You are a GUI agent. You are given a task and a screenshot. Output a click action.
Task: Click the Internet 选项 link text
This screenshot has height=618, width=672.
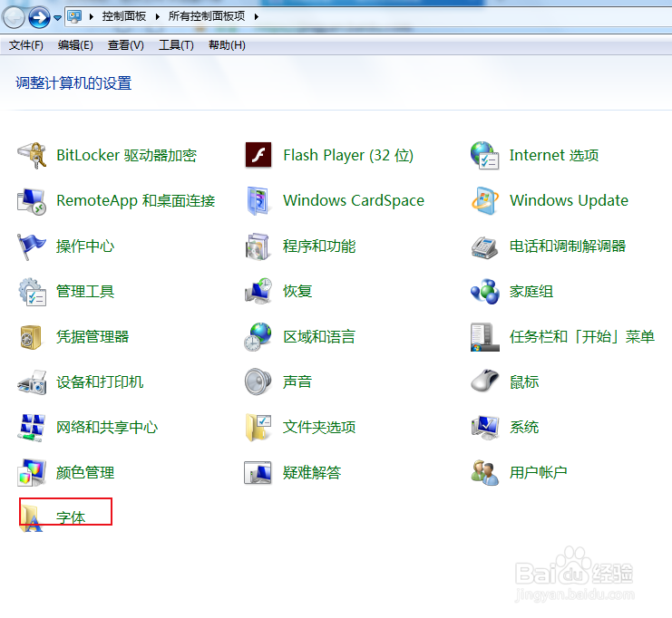click(x=554, y=155)
